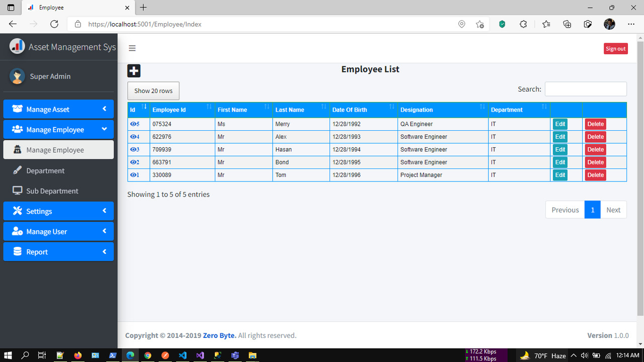Toggle the sidebar using the hamburger icon
Viewport: 644px width, 362px height.
(x=132, y=48)
